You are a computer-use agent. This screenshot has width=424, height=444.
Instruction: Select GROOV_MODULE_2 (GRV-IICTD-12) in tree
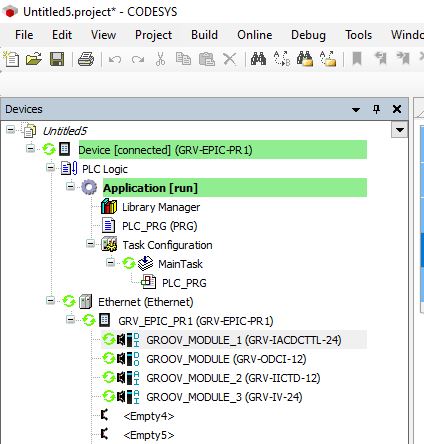pyautogui.click(x=233, y=378)
